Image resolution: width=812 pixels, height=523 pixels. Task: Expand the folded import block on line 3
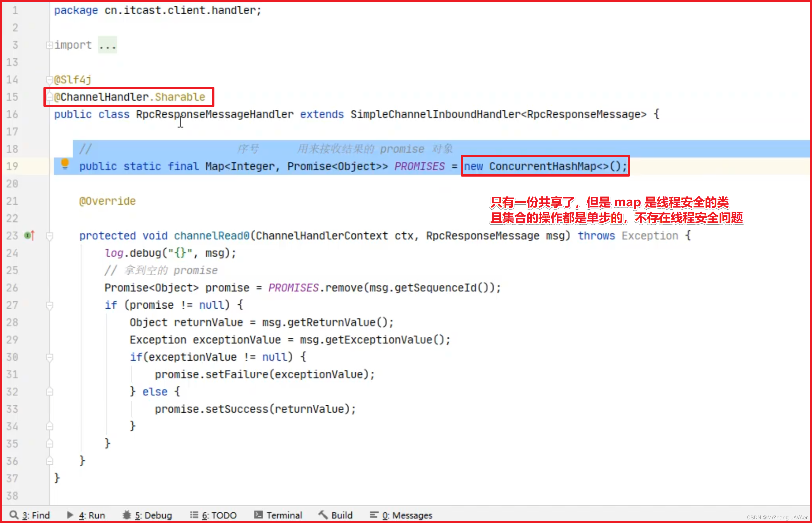point(50,45)
